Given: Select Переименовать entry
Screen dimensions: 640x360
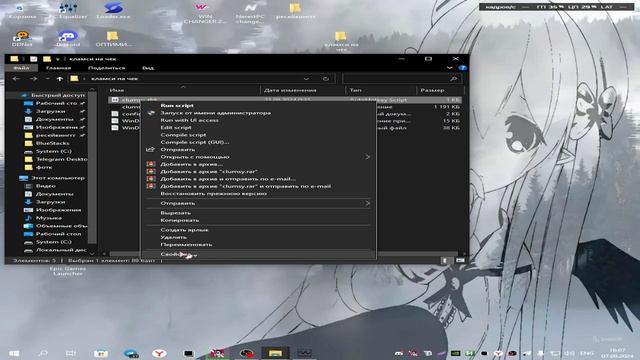Looking at the screenshot, I should click(x=186, y=244).
